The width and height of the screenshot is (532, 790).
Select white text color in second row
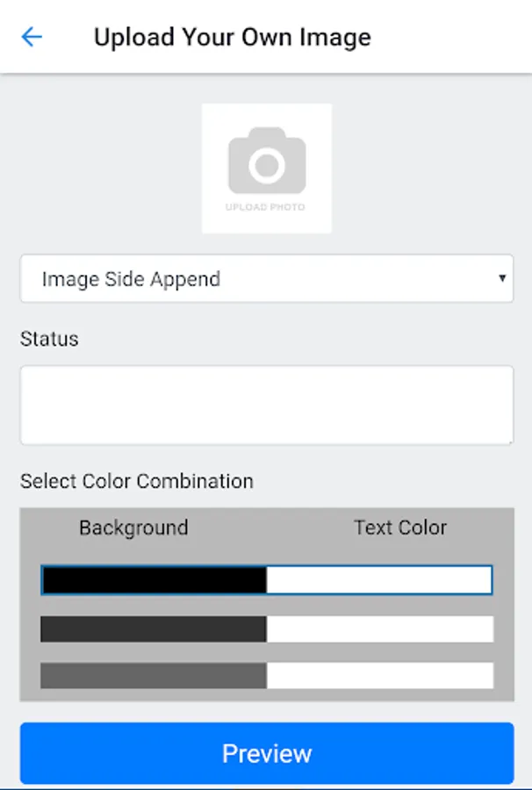[x=378, y=628]
